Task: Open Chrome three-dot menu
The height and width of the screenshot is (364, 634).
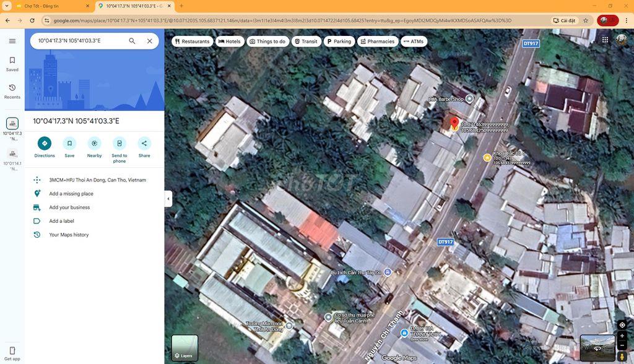Action: (x=627, y=20)
